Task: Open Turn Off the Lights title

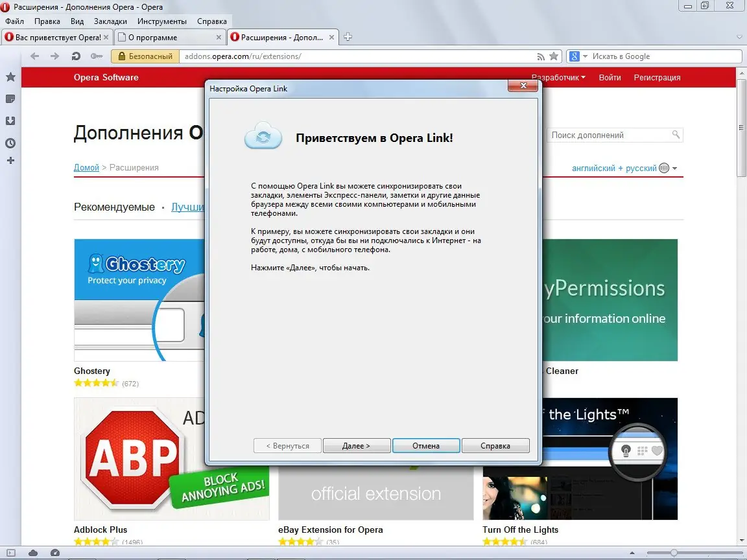Action: pyautogui.click(x=520, y=530)
